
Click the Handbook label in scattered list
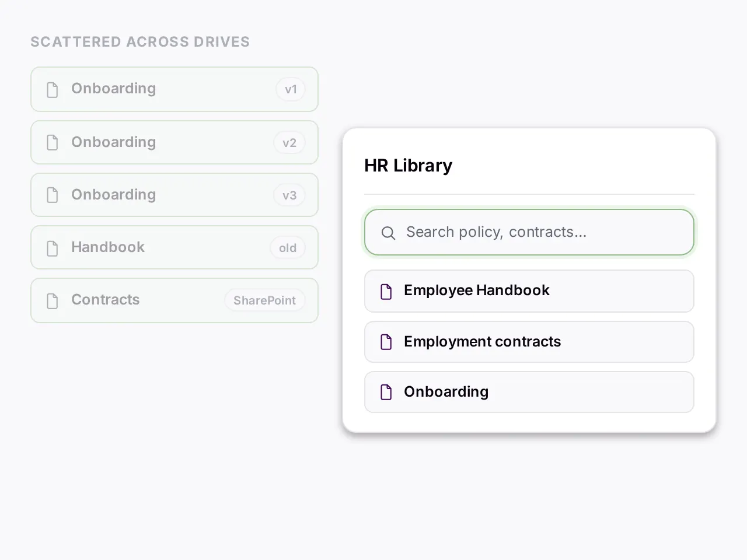pyautogui.click(x=108, y=247)
